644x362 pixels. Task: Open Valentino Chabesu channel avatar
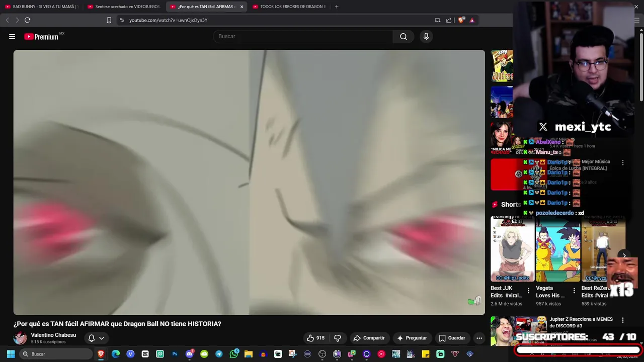(x=20, y=338)
